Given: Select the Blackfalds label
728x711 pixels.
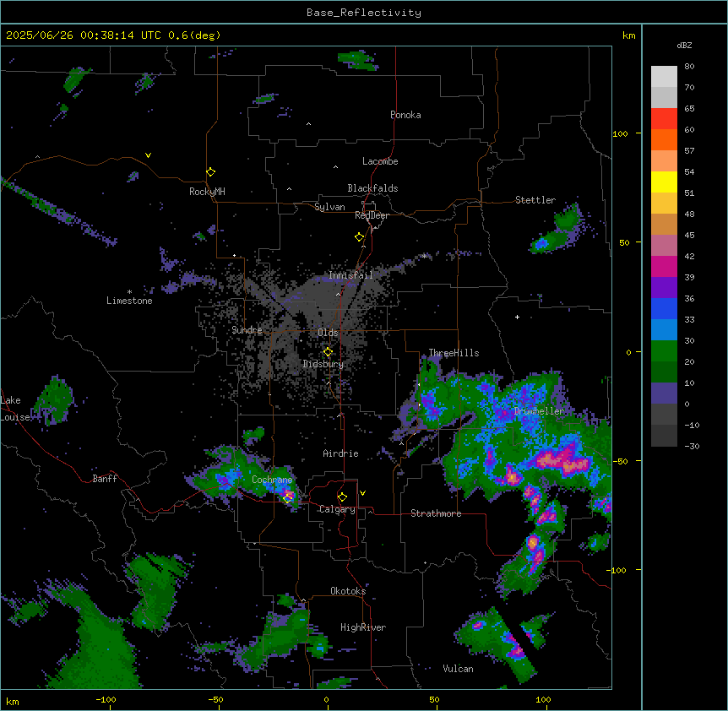Looking at the screenshot, I should (x=372, y=188).
